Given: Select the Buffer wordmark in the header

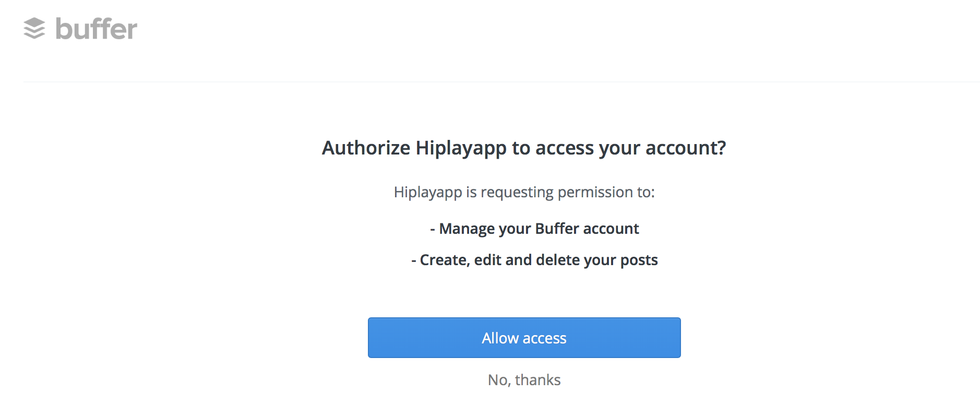Looking at the screenshot, I should pyautogui.click(x=95, y=29).
